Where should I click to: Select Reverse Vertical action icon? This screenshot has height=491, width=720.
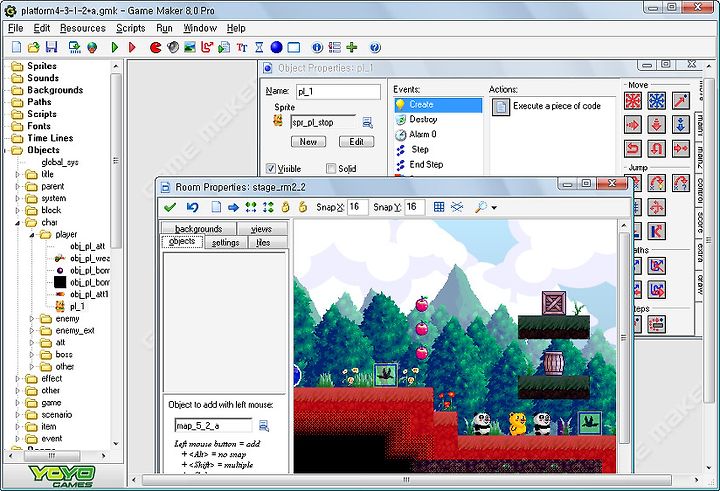click(657, 148)
